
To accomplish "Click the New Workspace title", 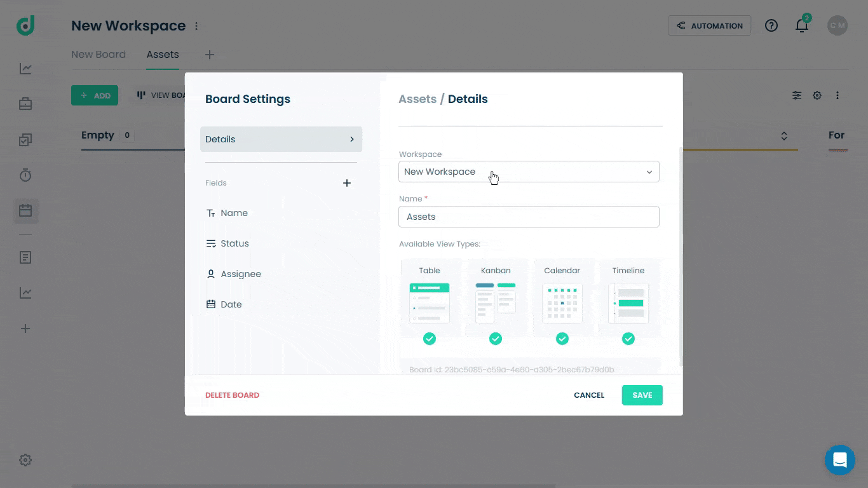I will 128,26.
